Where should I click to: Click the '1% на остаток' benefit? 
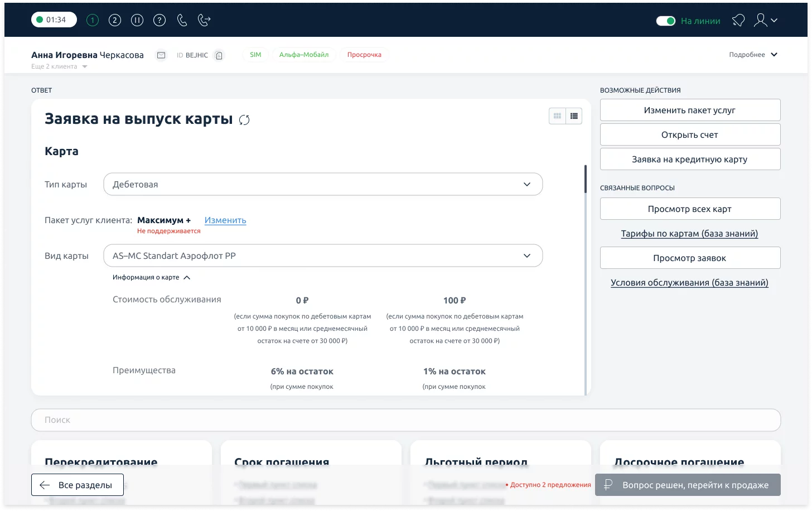point(455,372)
